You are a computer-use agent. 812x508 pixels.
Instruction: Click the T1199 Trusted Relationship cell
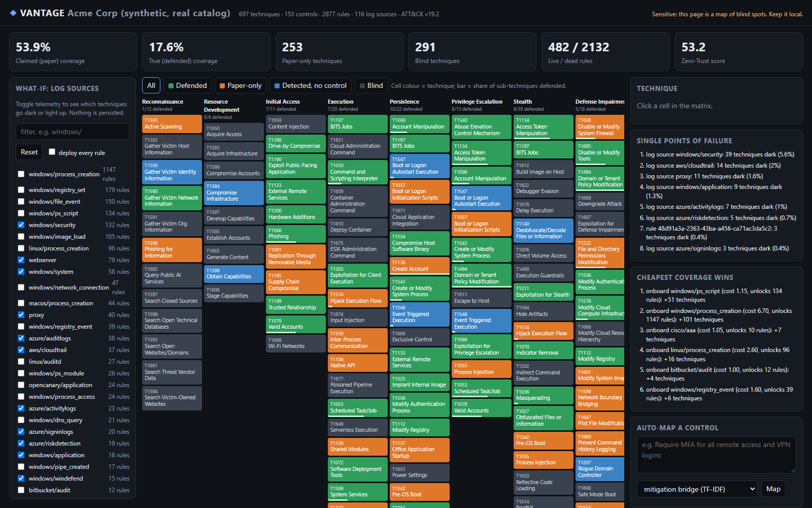[x=296, y=305]
